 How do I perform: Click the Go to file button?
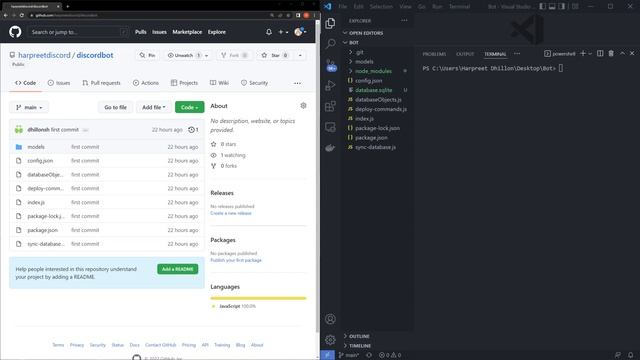point(116,107)
